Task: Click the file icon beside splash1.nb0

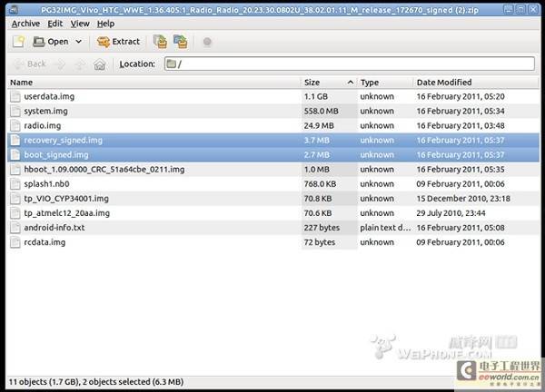Action: pyautogui.click(x=15, y=184)
